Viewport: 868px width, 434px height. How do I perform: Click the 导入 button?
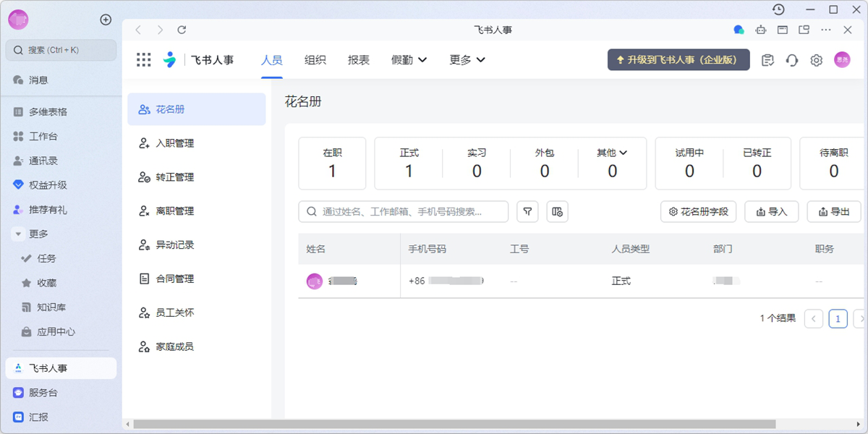pos(772,211)
